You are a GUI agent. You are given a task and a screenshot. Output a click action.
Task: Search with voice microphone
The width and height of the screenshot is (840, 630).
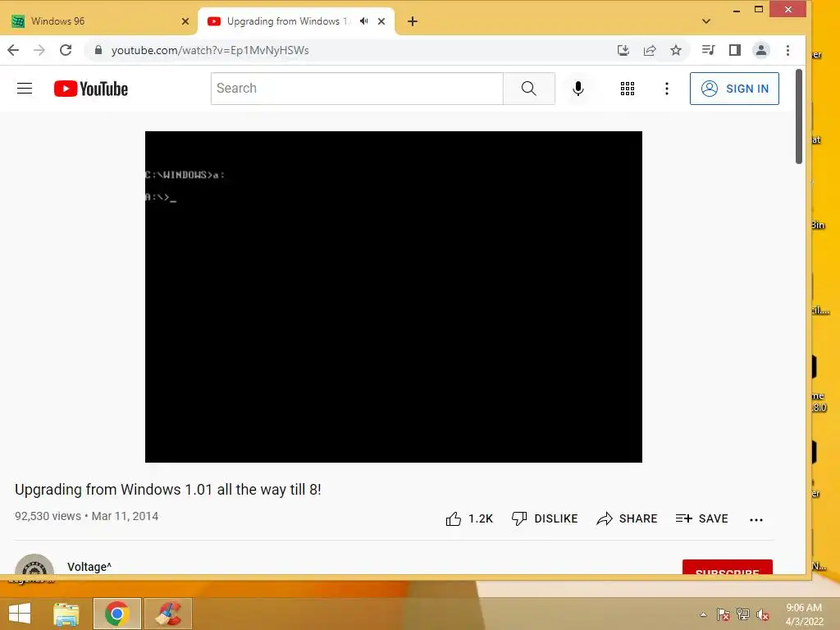(578, 89)
